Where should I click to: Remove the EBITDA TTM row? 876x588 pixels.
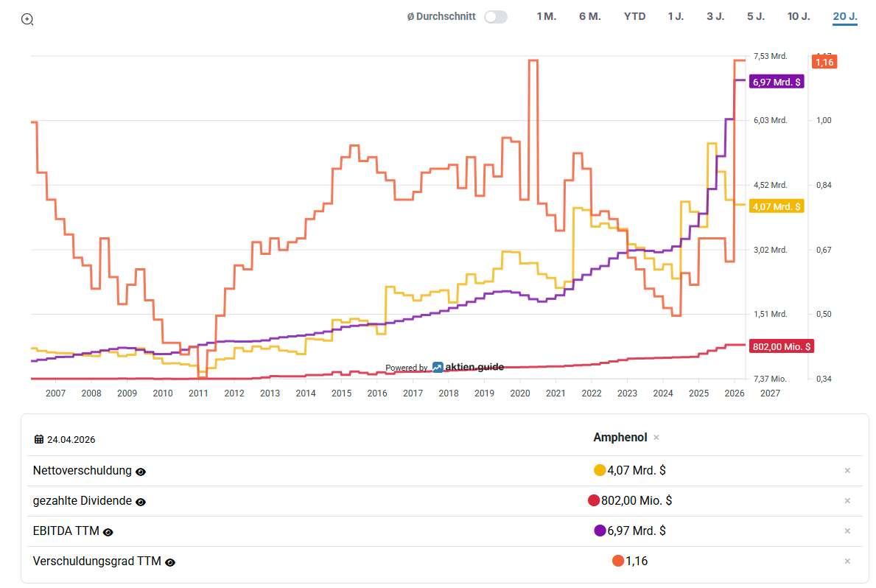coord(847,531)
